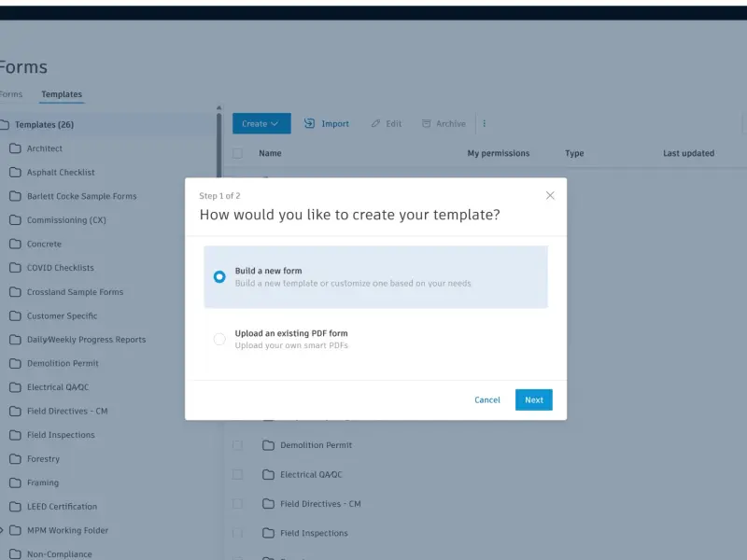Open the Create dropdown button

point(261,123)
